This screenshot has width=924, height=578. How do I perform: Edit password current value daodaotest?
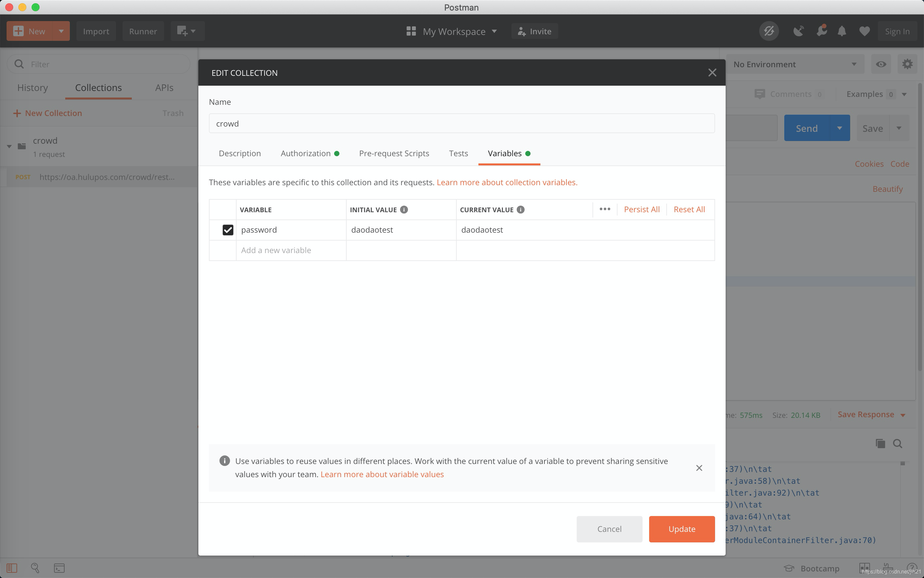click(585, 230)
